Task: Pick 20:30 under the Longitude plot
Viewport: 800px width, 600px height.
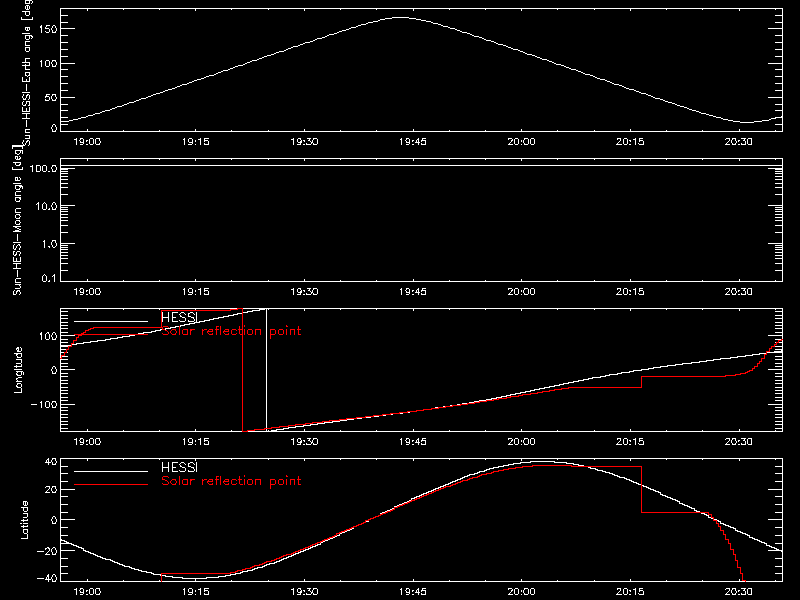Action: click(739, 442)
